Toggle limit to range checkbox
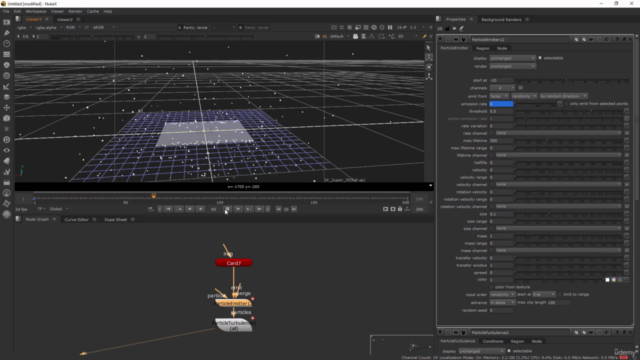The width and height of the screenshot is (640, 360). click(x=560, y=294)
